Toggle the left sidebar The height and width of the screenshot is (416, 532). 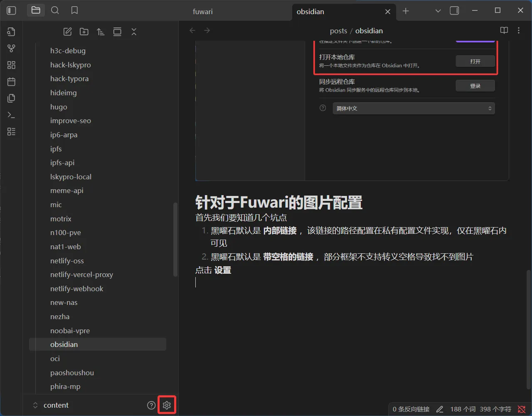[x=12, y=10]
